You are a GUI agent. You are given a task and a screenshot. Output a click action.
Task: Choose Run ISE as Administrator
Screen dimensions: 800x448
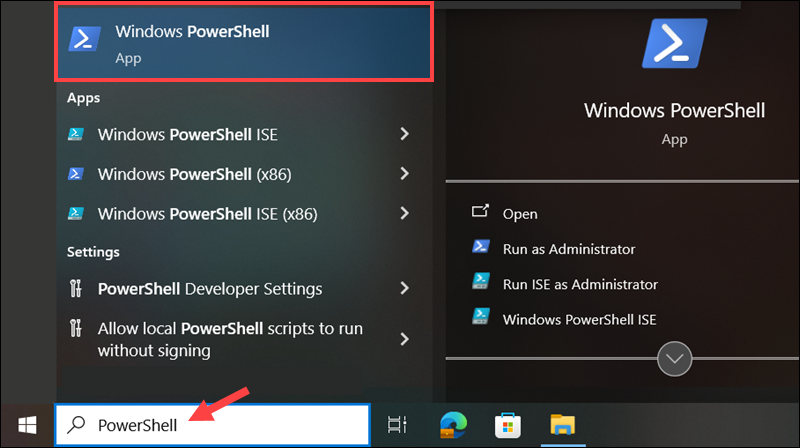[x=580, y=284]
